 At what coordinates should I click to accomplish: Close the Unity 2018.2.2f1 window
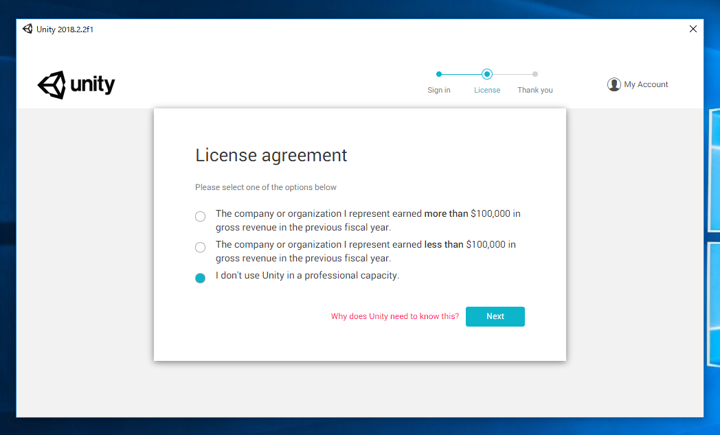693,29
